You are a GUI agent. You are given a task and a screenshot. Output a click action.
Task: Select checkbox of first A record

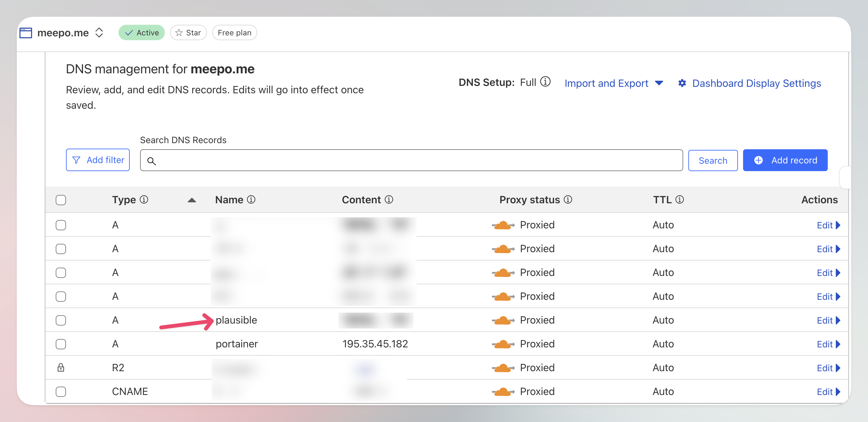click(x=61, y=225)
